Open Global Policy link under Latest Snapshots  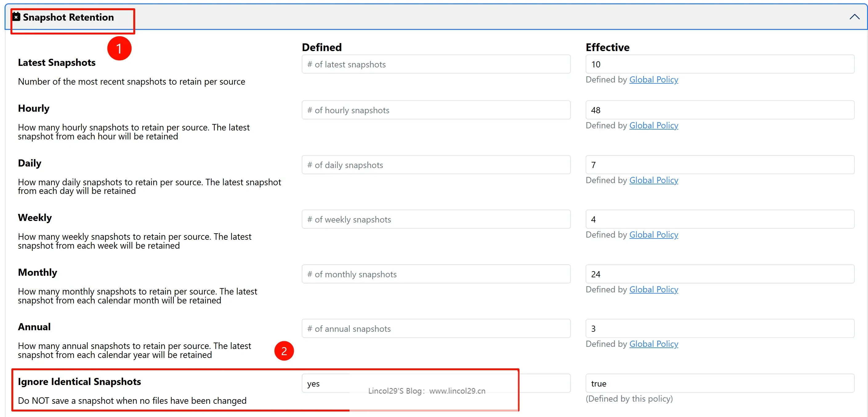[653, 80]
